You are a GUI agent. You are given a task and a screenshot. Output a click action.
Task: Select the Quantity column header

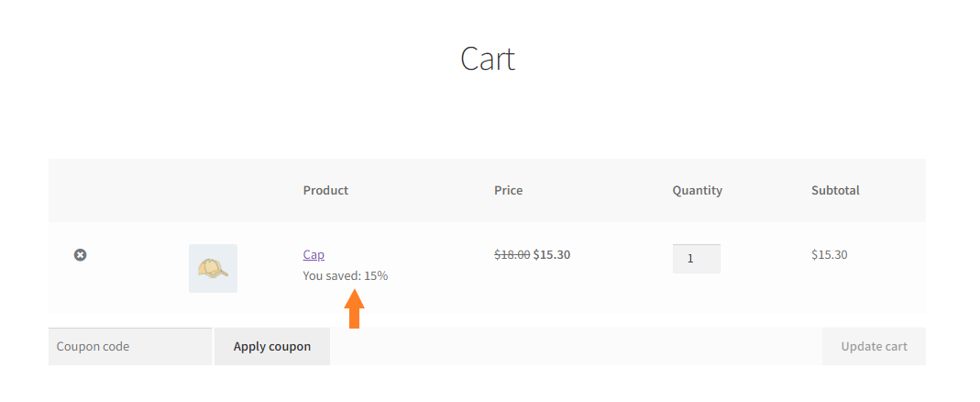(698, 190)
